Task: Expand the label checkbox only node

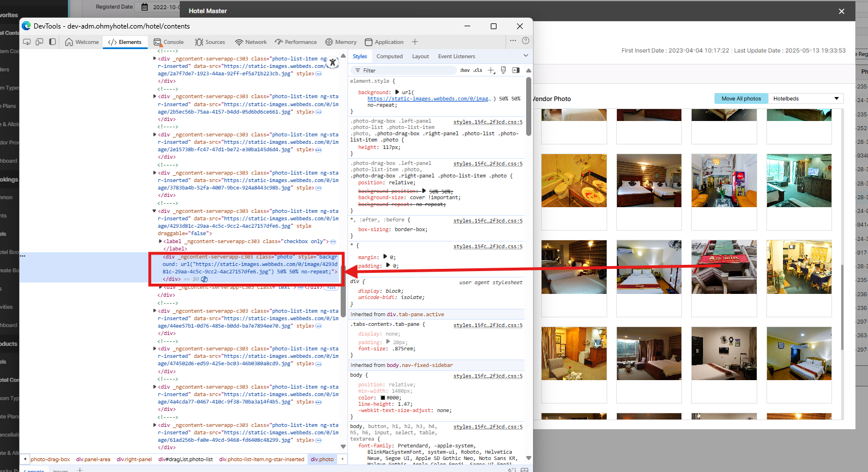Action: point(160,241)
